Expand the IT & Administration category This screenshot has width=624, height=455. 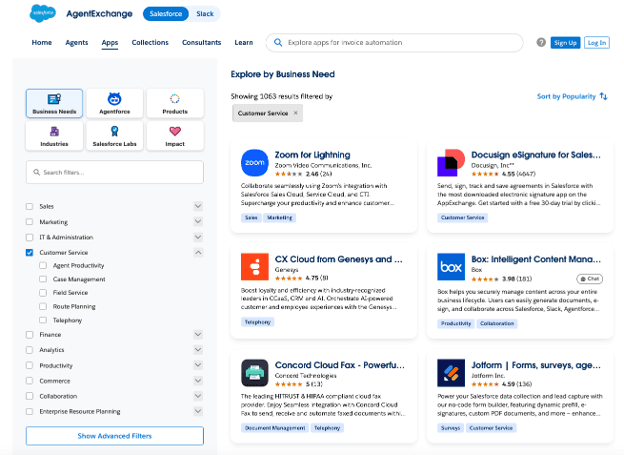[198, 237]
